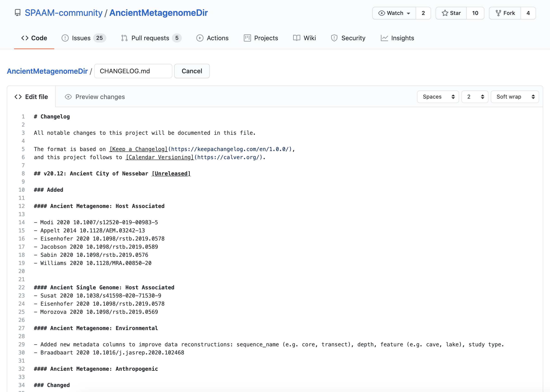Click the Edit file brackets icon

[x=18, y=97]
